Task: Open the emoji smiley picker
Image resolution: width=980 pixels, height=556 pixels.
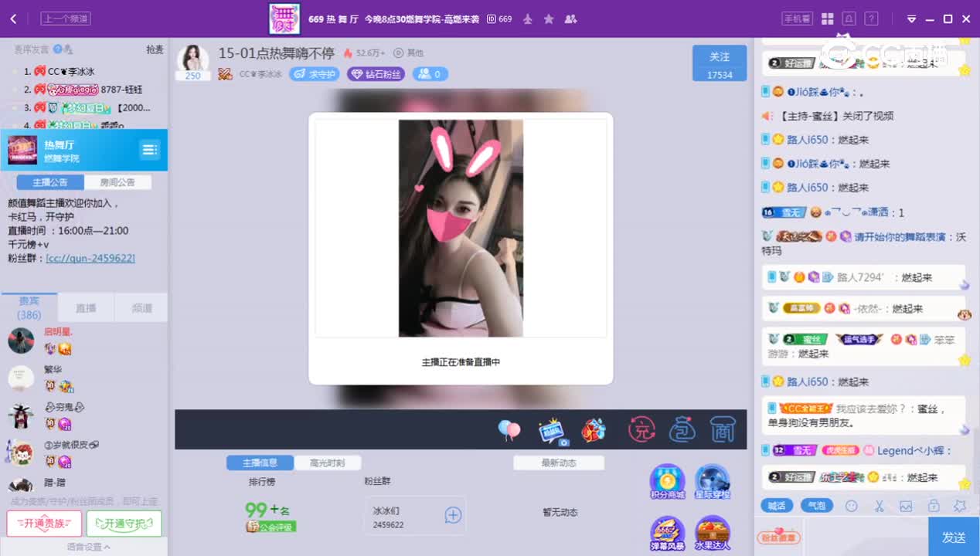Action: [852, 506]
